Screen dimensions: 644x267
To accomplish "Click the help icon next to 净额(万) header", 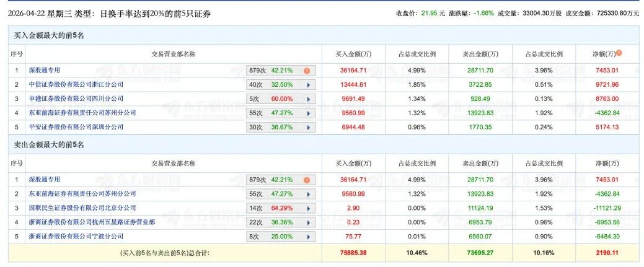I will 619,53.
